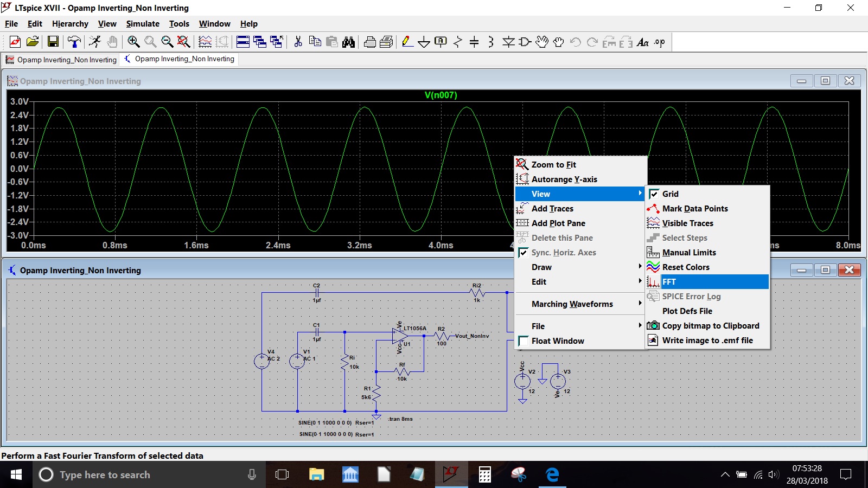Open Calculator from taskbar

pyautogui.click(x=485, y=475)
